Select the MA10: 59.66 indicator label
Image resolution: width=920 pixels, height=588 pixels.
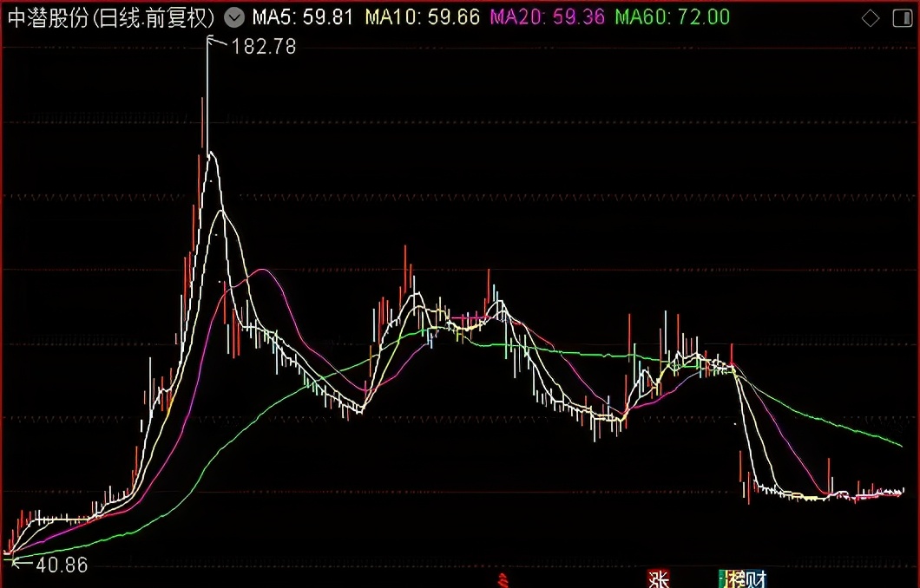[x=422, y=16]
